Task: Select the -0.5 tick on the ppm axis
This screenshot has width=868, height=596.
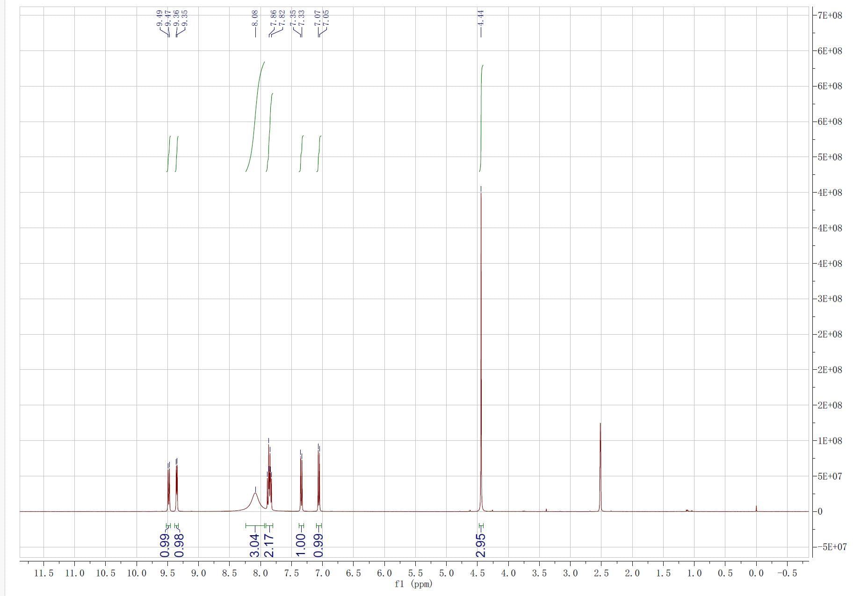Action: 787,573
